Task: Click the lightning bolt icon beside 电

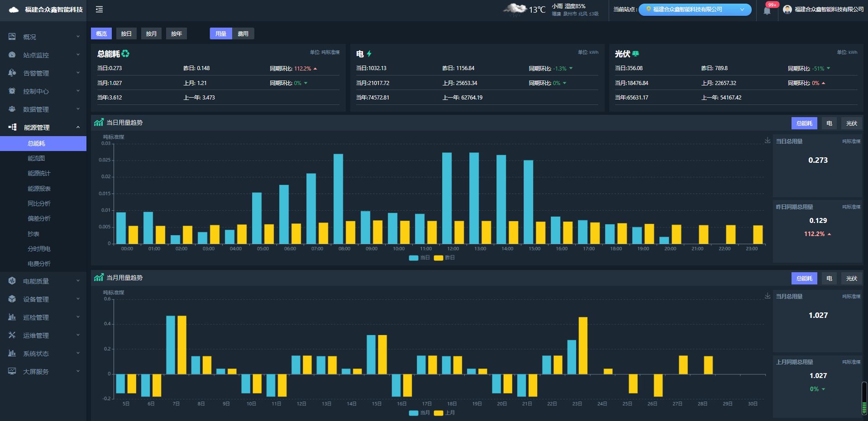Action: point(369,54)
